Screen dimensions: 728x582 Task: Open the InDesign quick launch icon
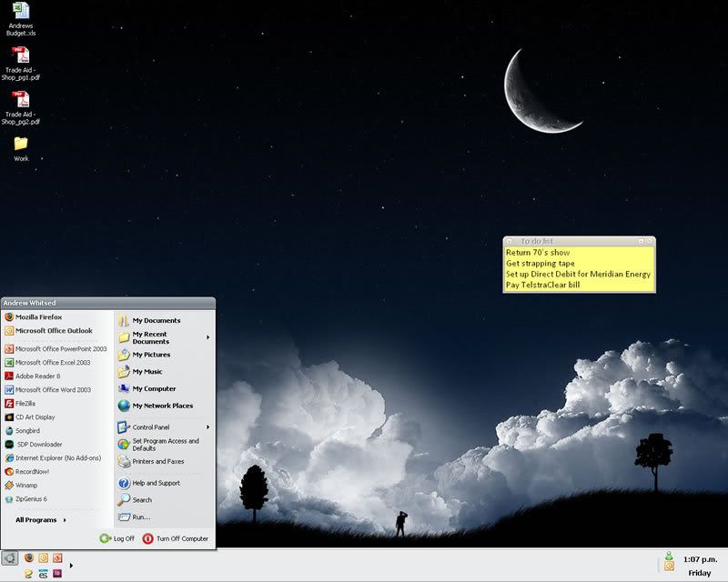click(x=57, y=574)
